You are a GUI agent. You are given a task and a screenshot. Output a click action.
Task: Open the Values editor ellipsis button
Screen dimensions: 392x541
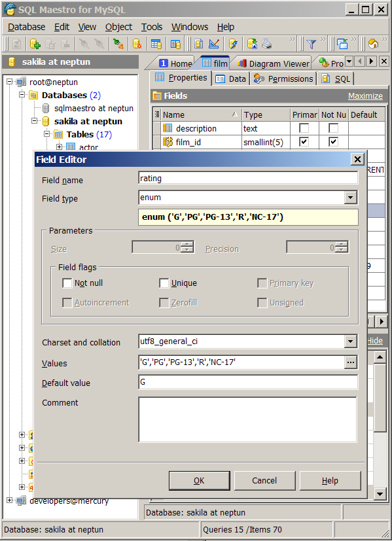pos(350,362)
